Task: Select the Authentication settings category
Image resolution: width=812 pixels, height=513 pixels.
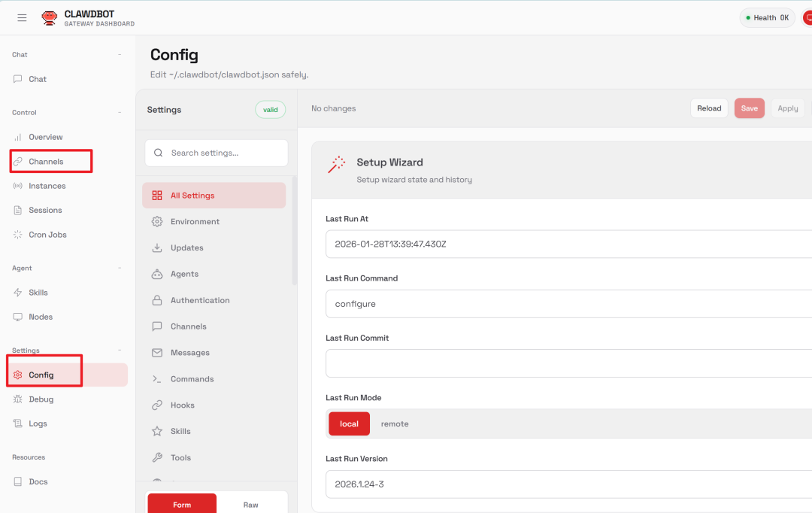Action: click(x=214, y=300)
